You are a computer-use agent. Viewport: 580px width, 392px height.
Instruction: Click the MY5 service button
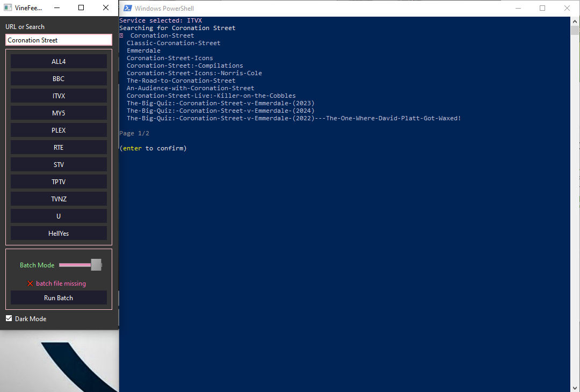click(59, 113)
